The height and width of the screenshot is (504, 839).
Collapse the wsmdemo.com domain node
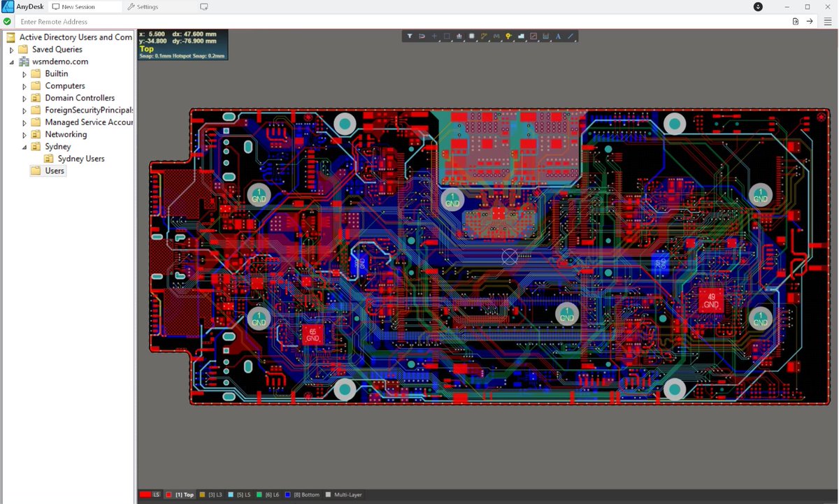coord(12,62)
